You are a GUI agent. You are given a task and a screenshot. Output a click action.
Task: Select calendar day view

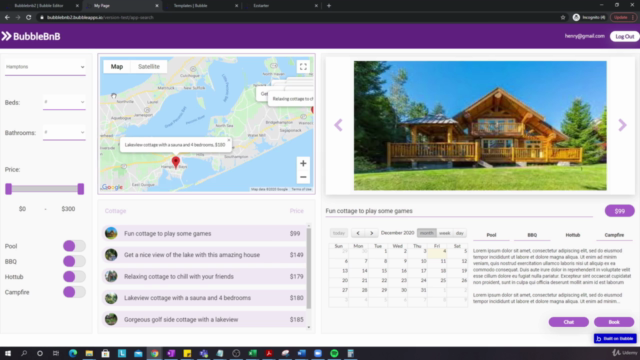pos(460,233)
